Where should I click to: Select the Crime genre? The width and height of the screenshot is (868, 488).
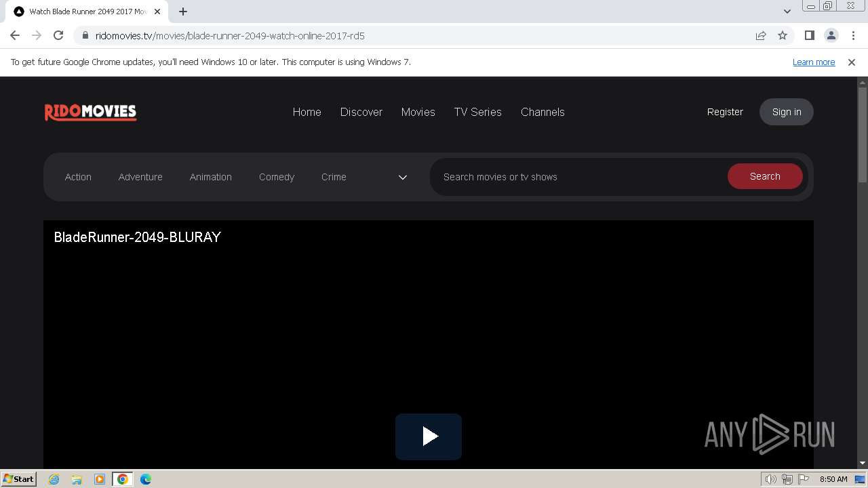[x=334, y=177]
